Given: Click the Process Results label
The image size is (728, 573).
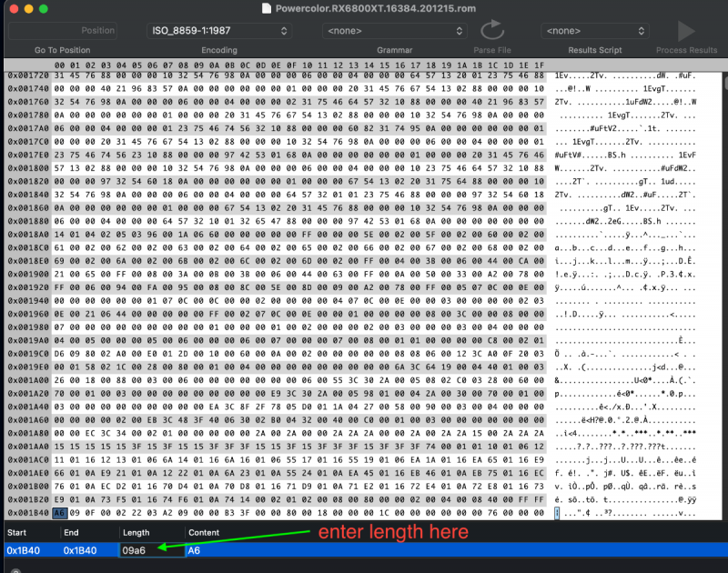Looking at the screenshot, I should pos(686,50).
